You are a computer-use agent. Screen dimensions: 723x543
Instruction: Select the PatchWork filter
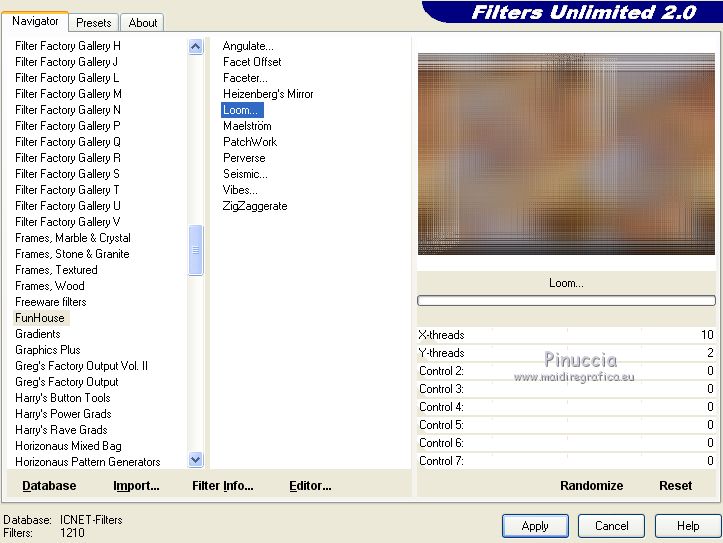pos(250,142)
